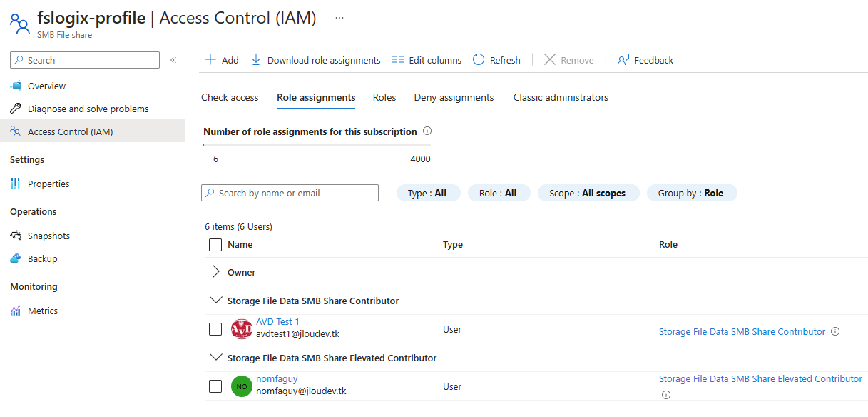
Task: Click the Add plus icon
Action: (x=210, y=60)
